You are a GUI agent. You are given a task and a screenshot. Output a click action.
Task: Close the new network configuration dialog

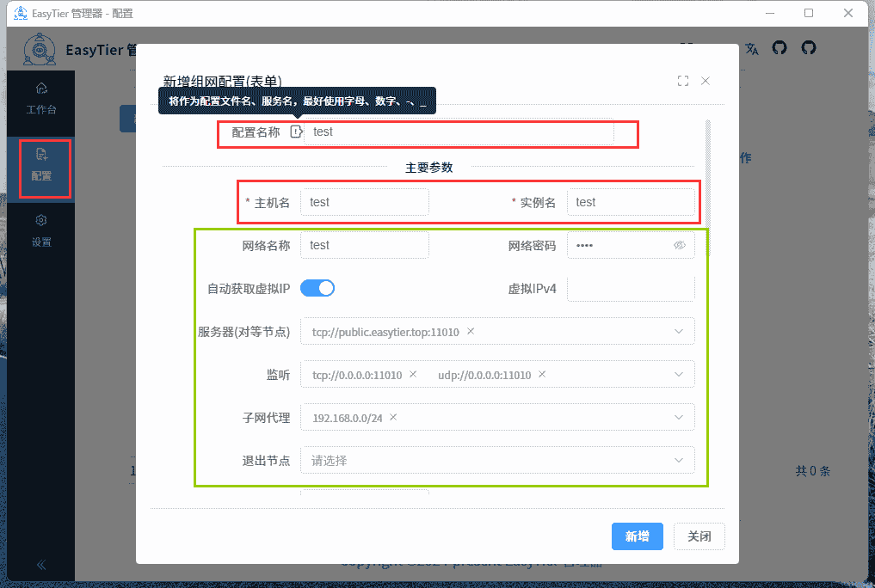[705, 80]
